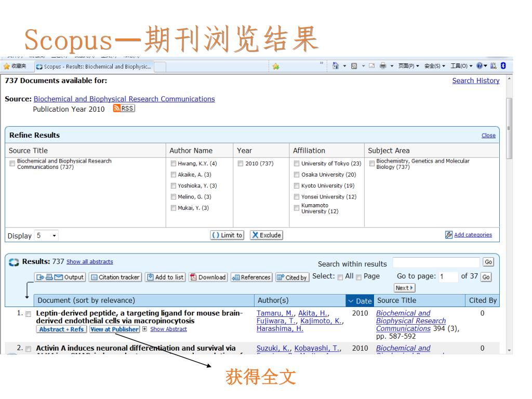Click the Cited by button
This screenshot has width=532, height=399.
point(292,277)
